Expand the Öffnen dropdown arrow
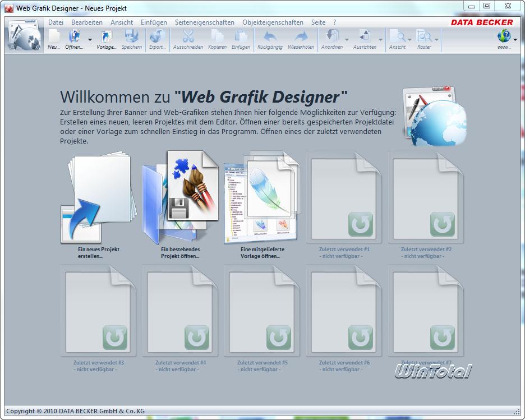The image size is (525, 420). (x=90, y=39)
